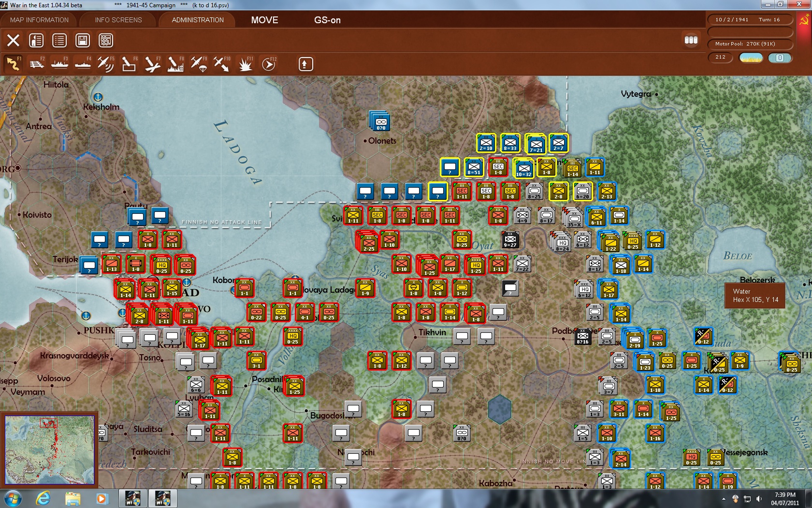Image resolution: width=812 pixels, height=508 pixels.
Task: Select the 35=X stacked grey unit
Action: (573, 218)
